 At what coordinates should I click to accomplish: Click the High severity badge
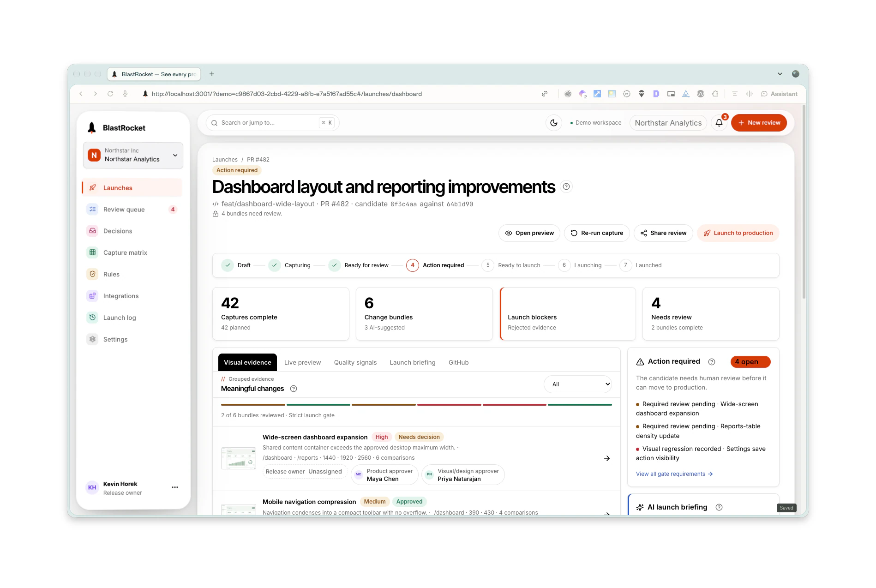381,437
